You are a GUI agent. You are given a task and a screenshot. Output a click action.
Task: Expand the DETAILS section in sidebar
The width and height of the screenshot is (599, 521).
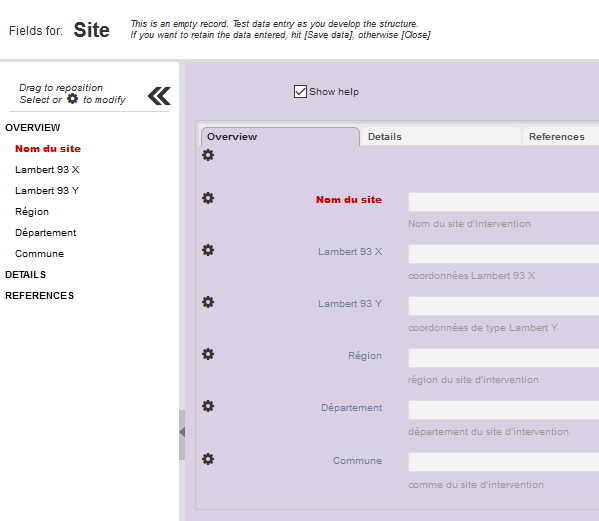tap(25, 275)
